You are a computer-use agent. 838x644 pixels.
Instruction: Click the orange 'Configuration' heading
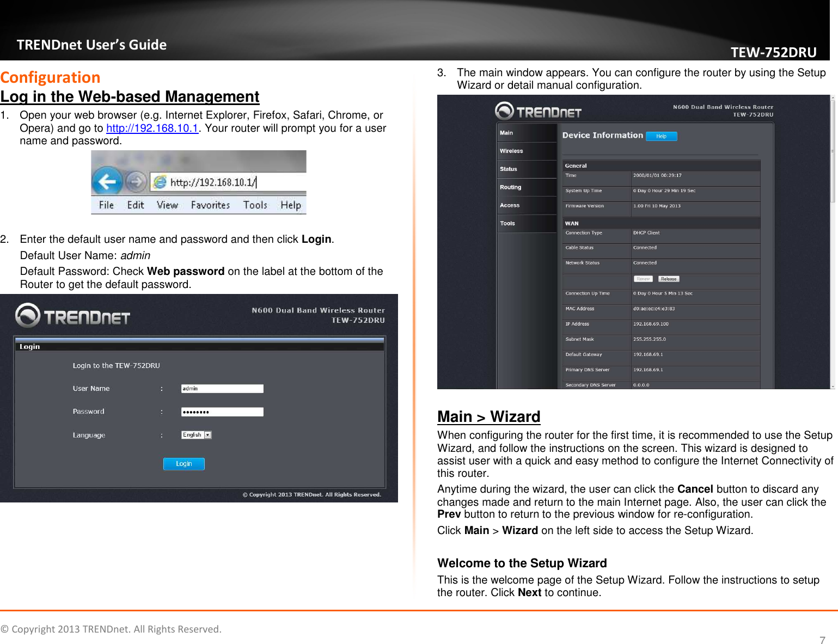[50, 77]
